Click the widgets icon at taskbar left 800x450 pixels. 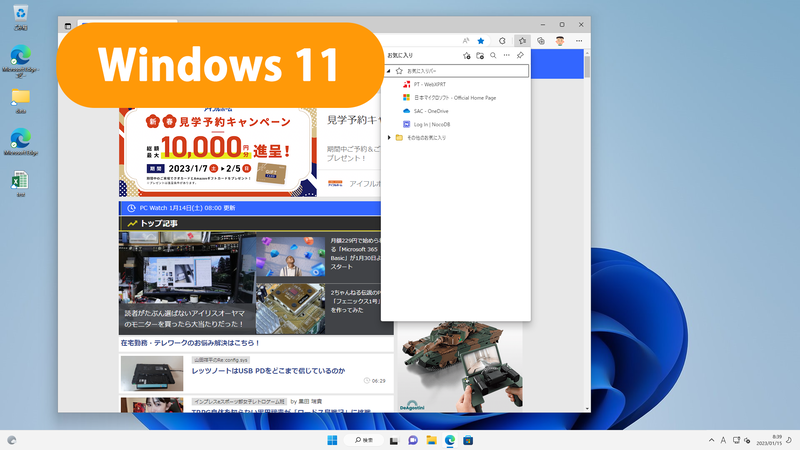point(12,440)
